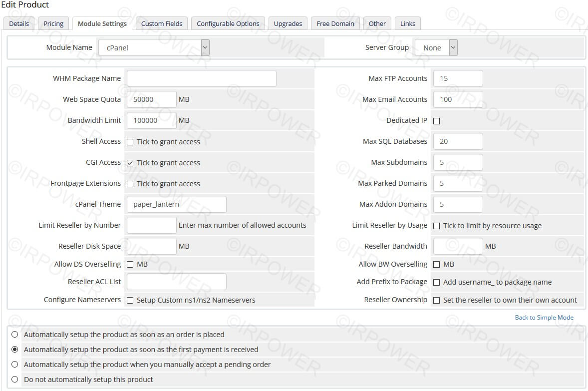Open the Module Name dropdown showing cPanel
The image size is (588, 391).
154,48
